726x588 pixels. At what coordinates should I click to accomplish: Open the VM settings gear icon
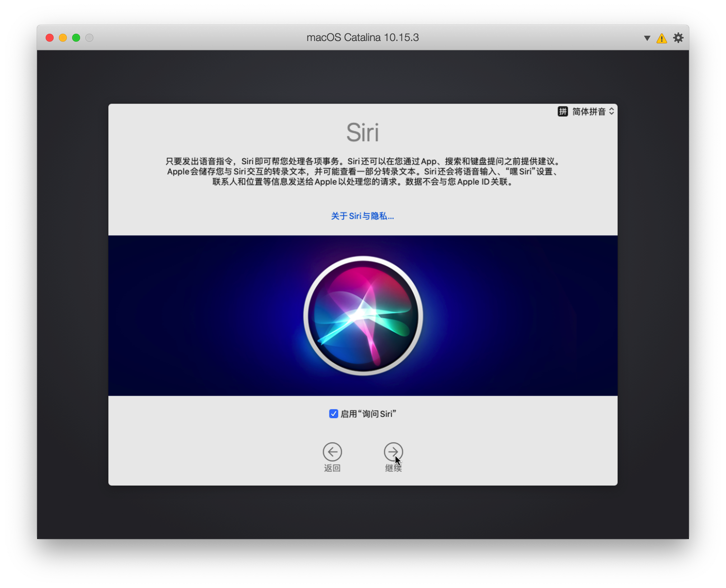678,38
